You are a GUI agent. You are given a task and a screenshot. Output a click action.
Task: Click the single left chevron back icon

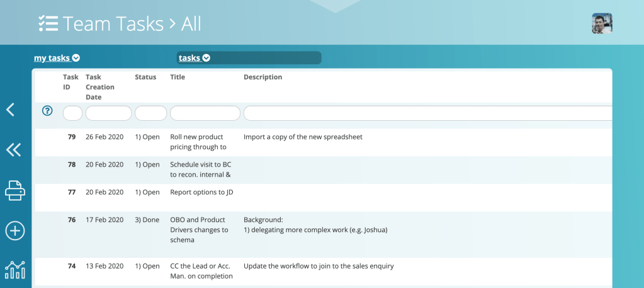[10, 109]
